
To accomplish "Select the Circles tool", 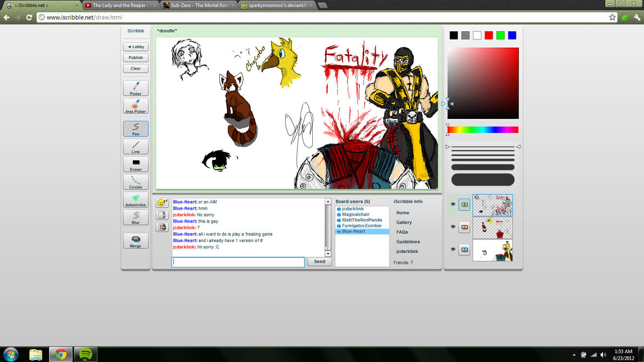I will tap(136, 182).
